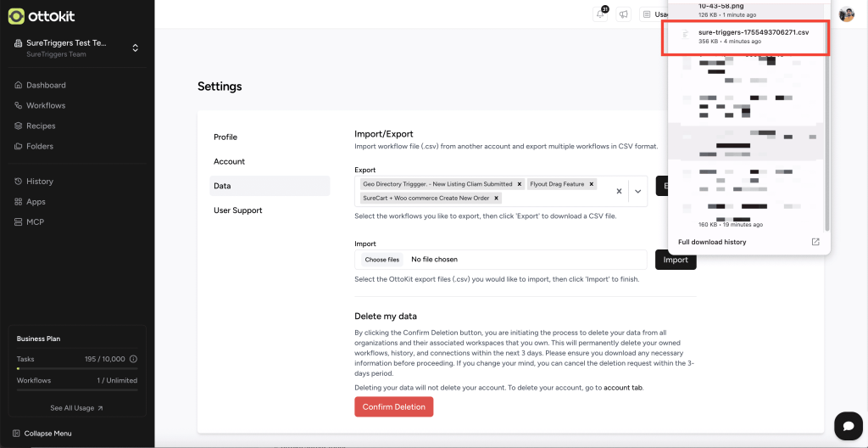Select the User Support settings tab
This screenshot has width=868, height=448.
click(x=237, y=210)
